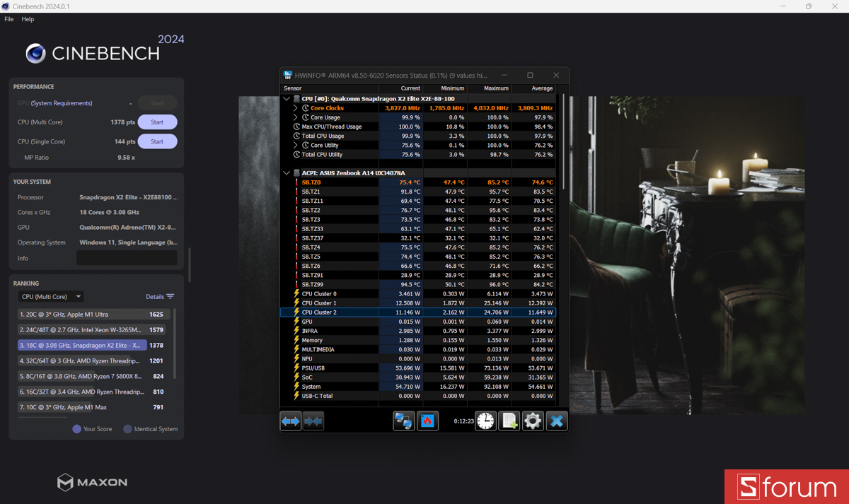Click the HWiNFO flame chip icon

(x=427, y=421)
